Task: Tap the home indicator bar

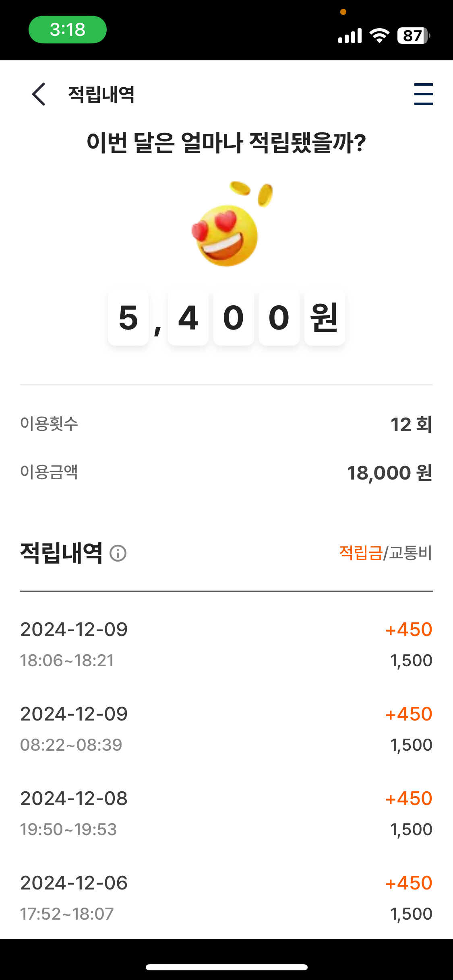Action: [x=226, y=968]
